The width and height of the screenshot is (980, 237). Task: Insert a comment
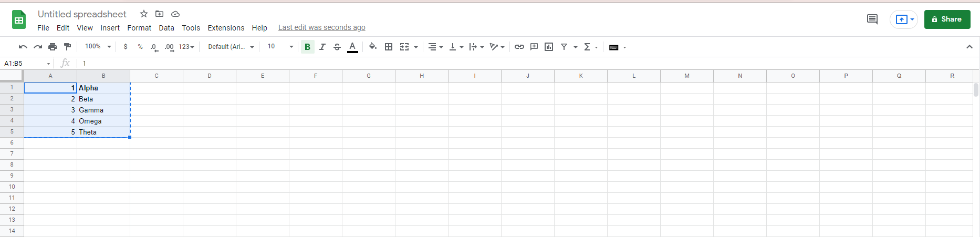[x=534, y=47]
